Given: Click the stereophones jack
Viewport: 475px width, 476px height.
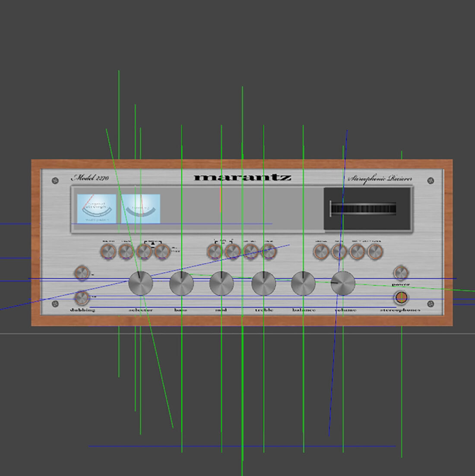Looking at the screenshot, I should pos(401,297).
